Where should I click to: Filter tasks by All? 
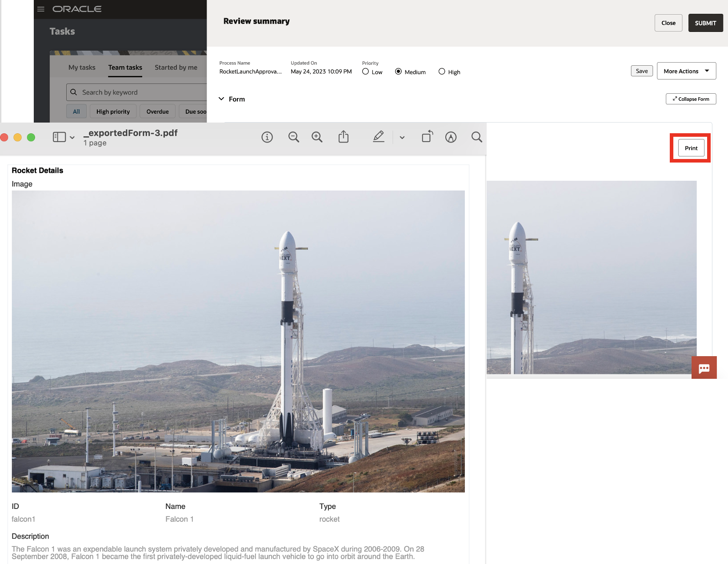(x=76, y=111)
